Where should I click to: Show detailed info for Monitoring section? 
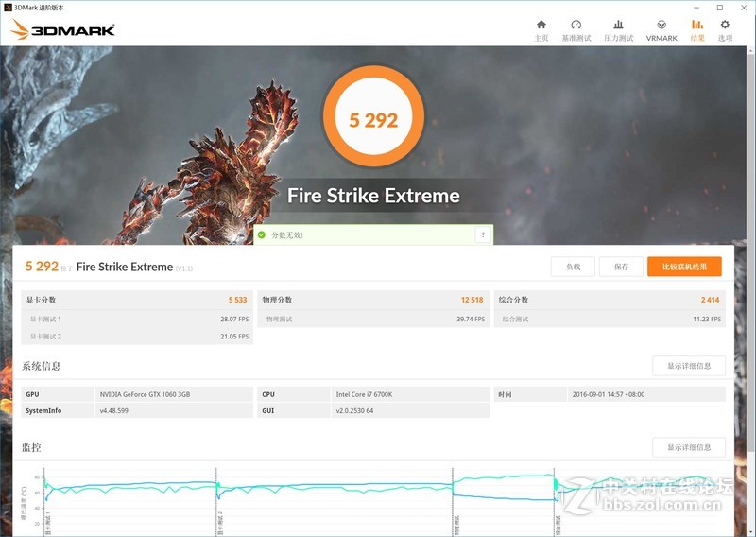689,447
